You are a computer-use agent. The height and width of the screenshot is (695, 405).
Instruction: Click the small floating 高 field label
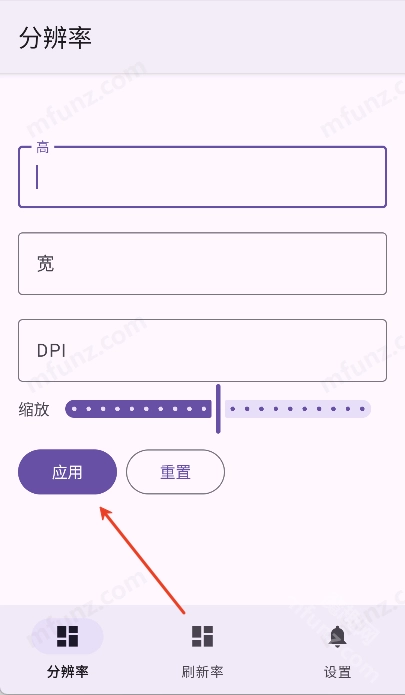tap(43, 148)
